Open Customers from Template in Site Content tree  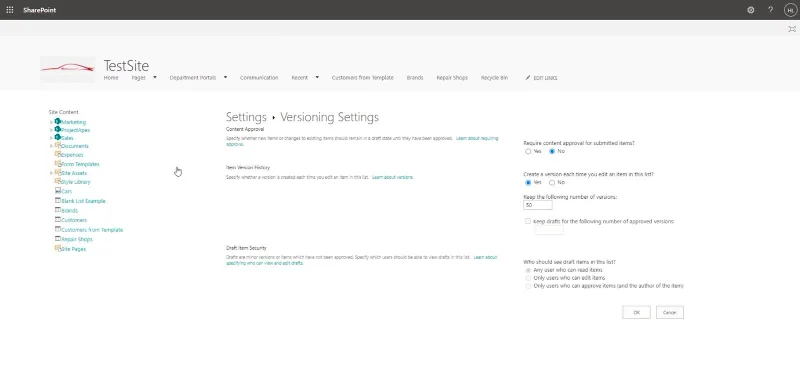(x=92, y=230)
